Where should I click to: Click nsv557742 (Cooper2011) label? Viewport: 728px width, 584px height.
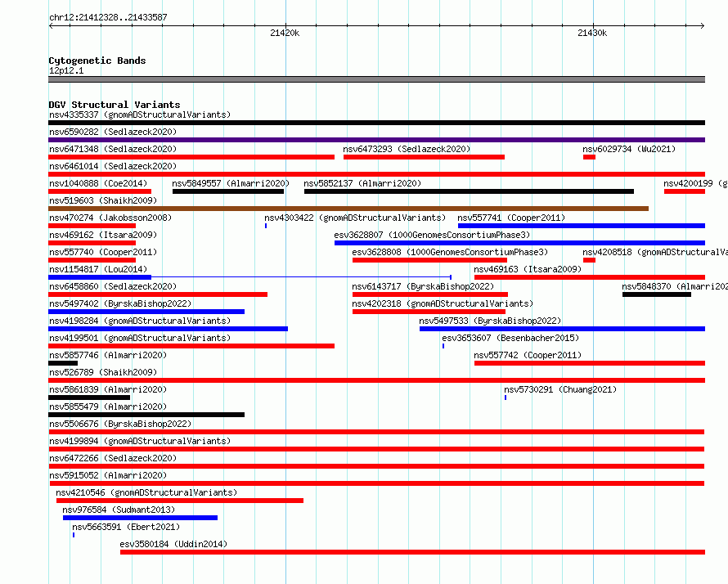tap(528, 355)
